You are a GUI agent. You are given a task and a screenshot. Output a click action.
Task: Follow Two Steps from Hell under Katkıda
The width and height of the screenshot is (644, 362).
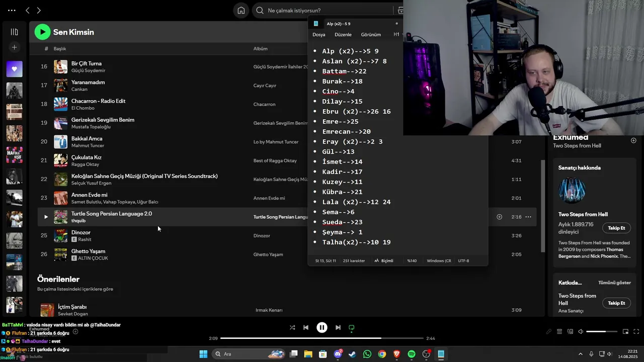616,303
